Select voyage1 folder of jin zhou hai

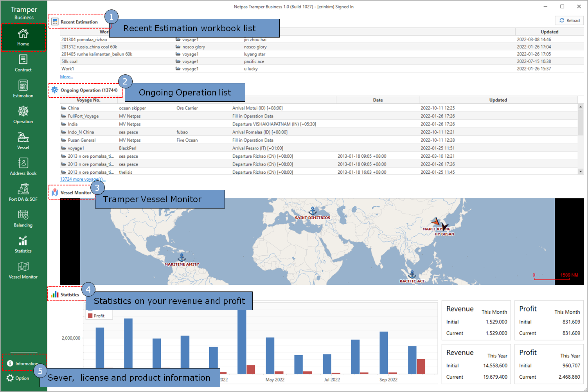pos(178,40)
